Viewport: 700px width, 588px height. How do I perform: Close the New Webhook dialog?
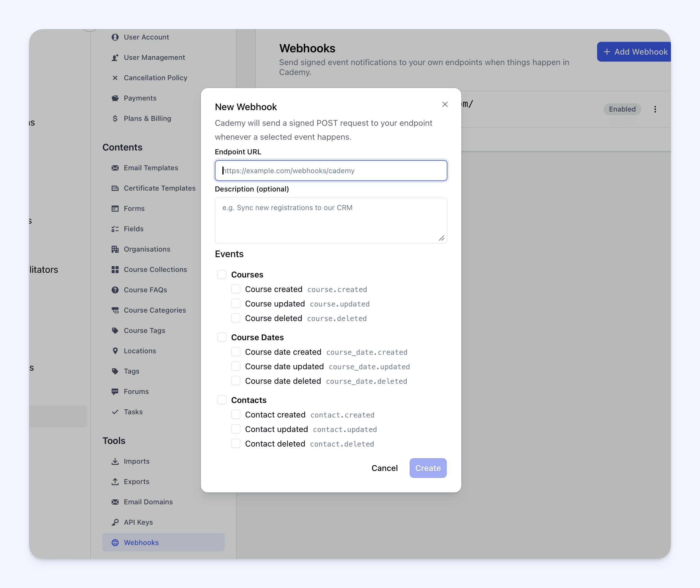click(445, 104)
